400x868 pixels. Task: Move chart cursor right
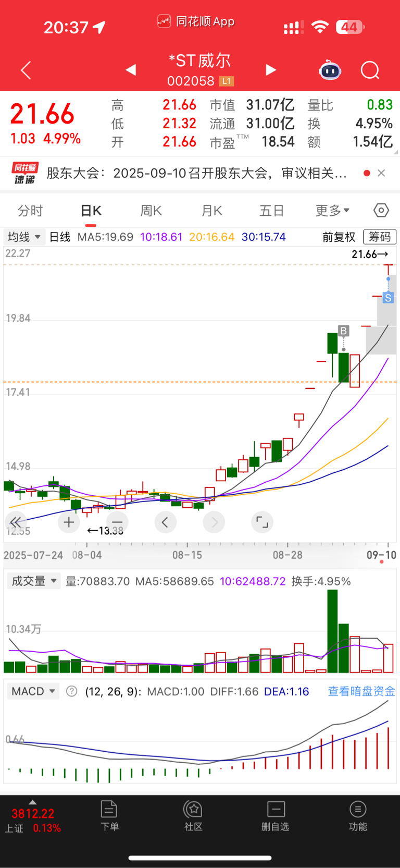tap(214, 522)
